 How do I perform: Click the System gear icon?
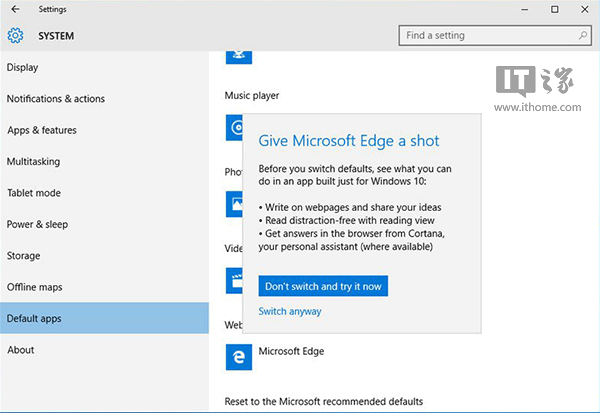click(15, 36)
